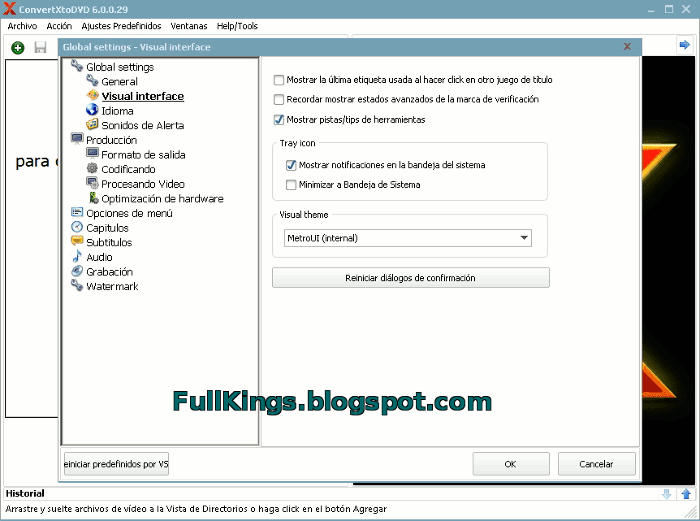The height and width of the screenshot is (521, 700).
Task: Enable Minimizar a Bandeja de Sistema
Action: coord(291,185)
